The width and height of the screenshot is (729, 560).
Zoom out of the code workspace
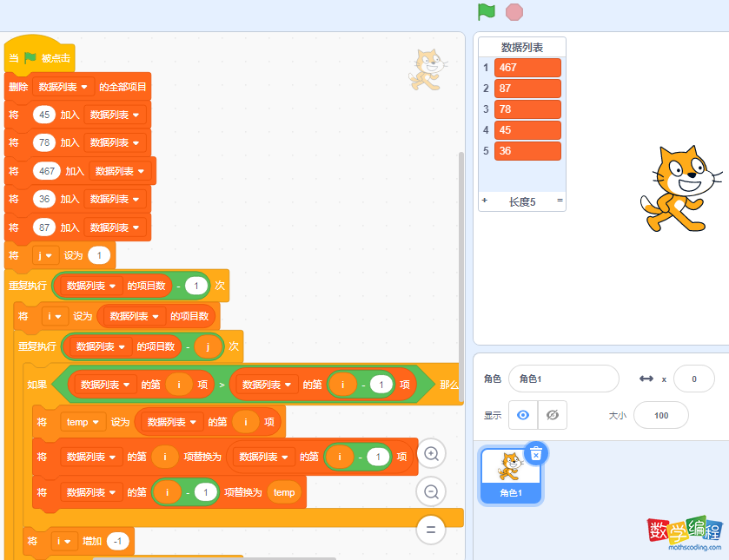[431, 491]
